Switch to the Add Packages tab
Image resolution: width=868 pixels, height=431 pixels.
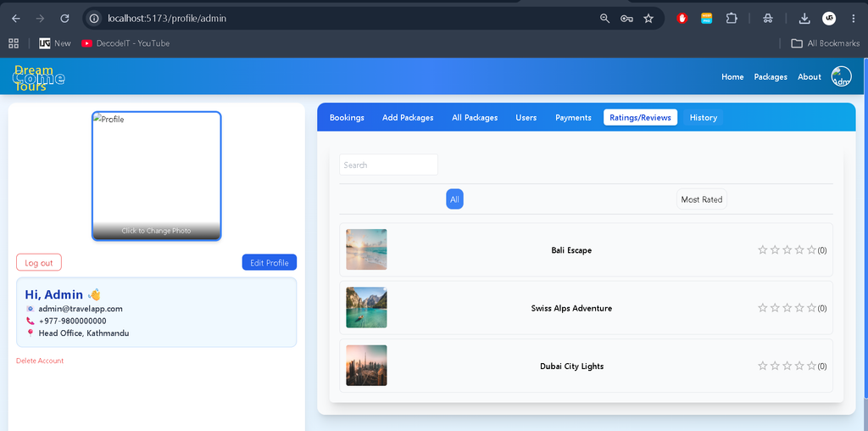coord(408,117)
